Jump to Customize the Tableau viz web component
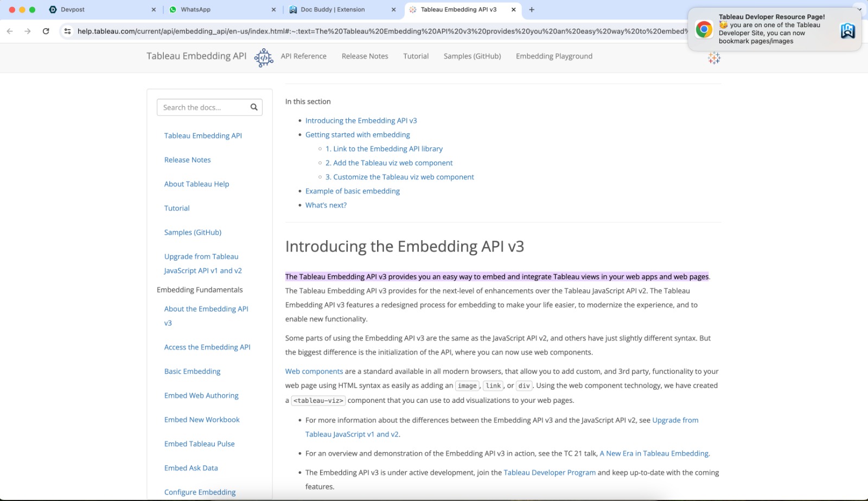The image size is (868, 501). click(x=400, y=177)
